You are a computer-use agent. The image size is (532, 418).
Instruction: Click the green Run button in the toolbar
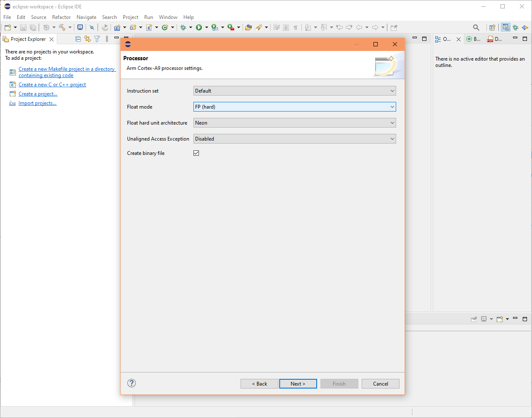point(199,27)
